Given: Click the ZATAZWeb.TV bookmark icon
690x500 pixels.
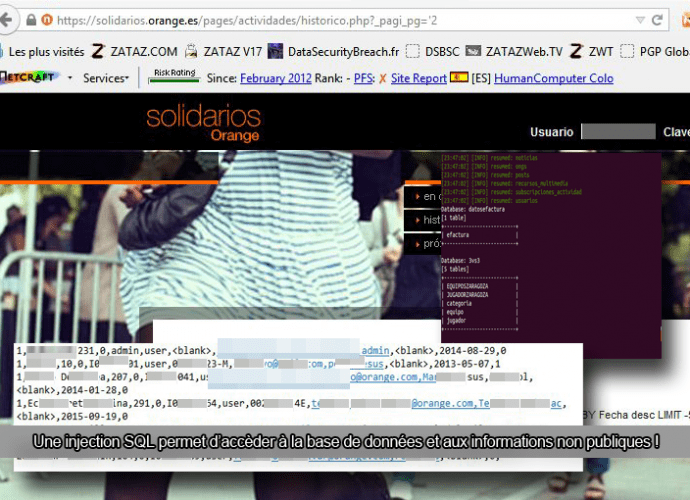Looking at the screenshot, I should tap(473, 51).
